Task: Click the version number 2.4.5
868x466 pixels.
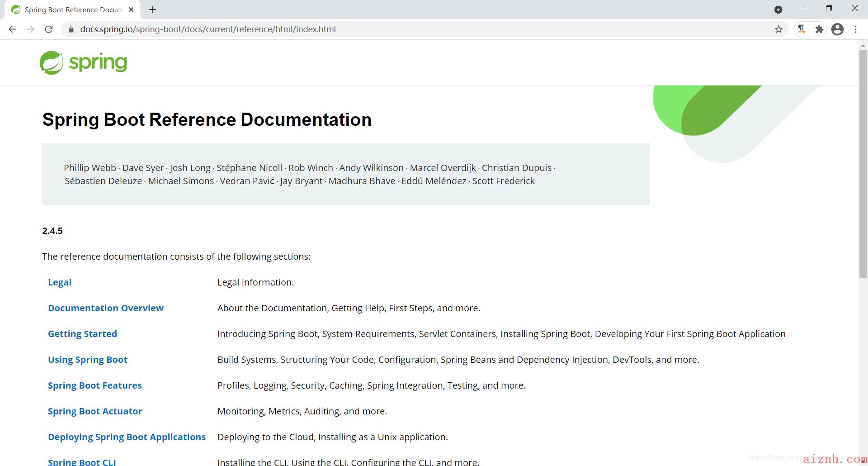Action: (x=52, y=231)
